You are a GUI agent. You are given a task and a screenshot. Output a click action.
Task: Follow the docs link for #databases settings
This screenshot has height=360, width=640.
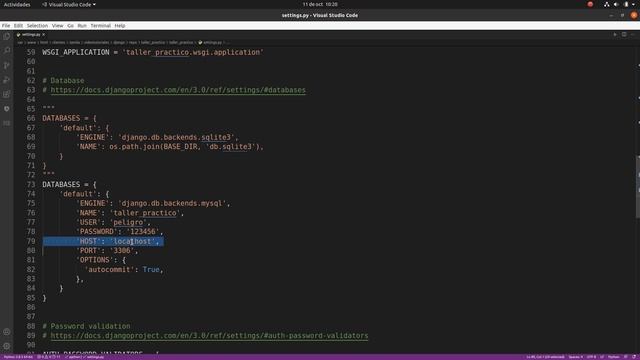178,90
